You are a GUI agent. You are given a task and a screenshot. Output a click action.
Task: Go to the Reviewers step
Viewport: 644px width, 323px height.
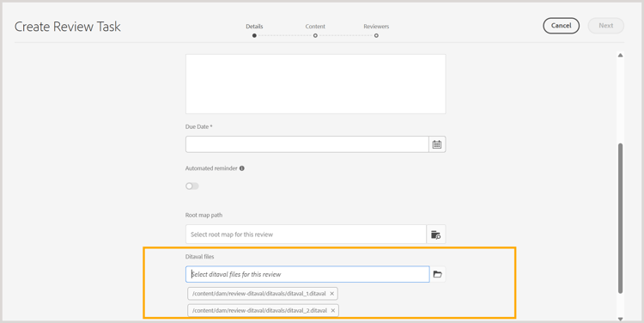pos(376,30)
